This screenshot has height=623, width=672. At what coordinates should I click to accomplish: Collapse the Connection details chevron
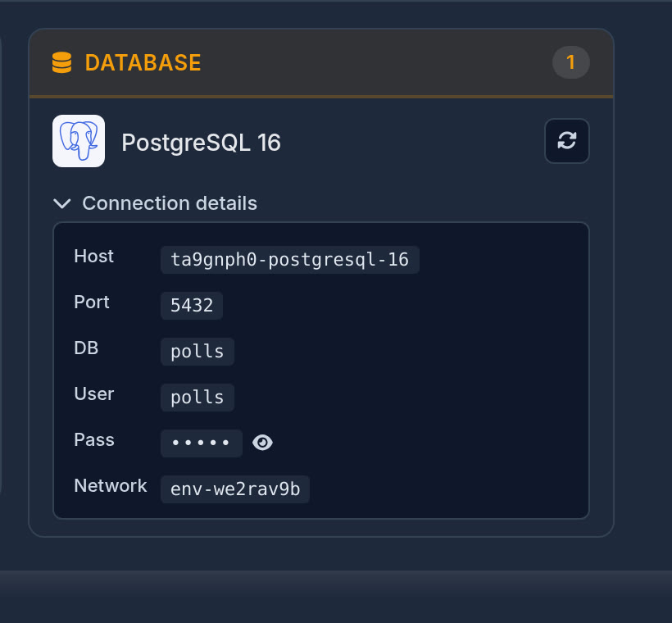pyautogui.click(x=62, y=203)
